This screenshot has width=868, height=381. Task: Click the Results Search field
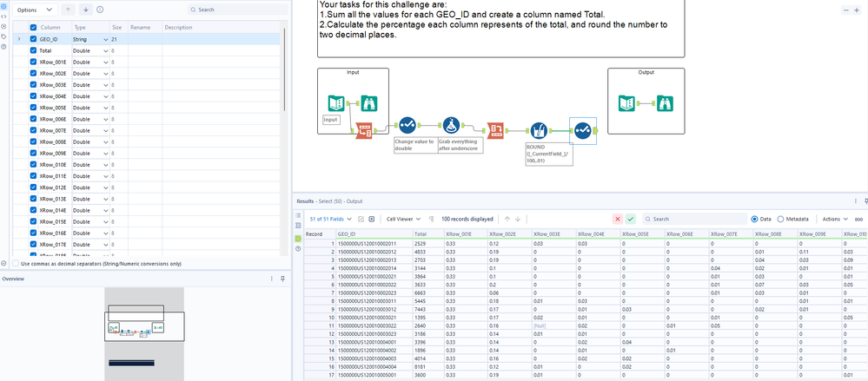694,219
